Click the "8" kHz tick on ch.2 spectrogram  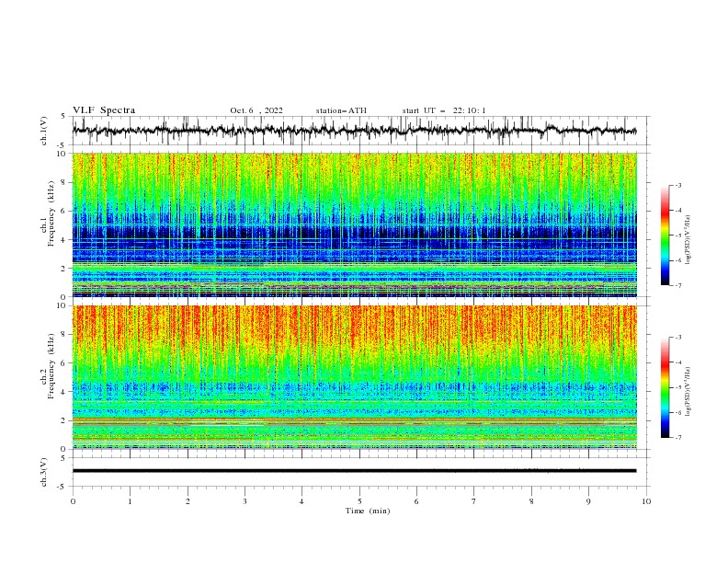coord(64,335)
